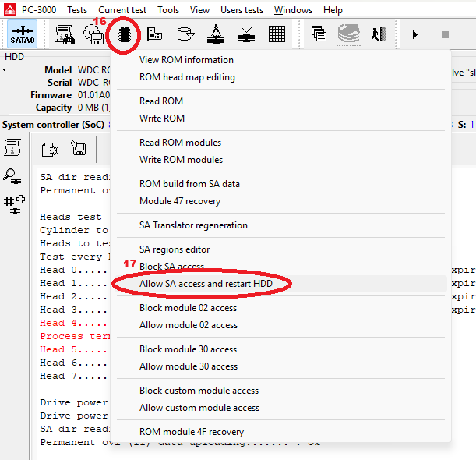Viewport: 476px width, 460px height.
Task: Click the magnifier search icon in sidebar
Action: 12,175
